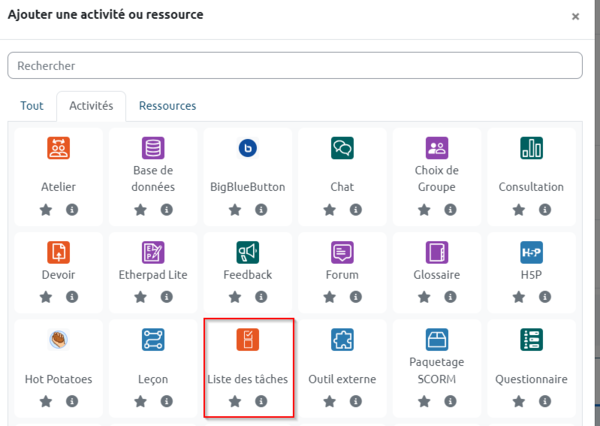Choose the Base de données activity icon
Screen dimensions: 600x426
tap(153, 148)
